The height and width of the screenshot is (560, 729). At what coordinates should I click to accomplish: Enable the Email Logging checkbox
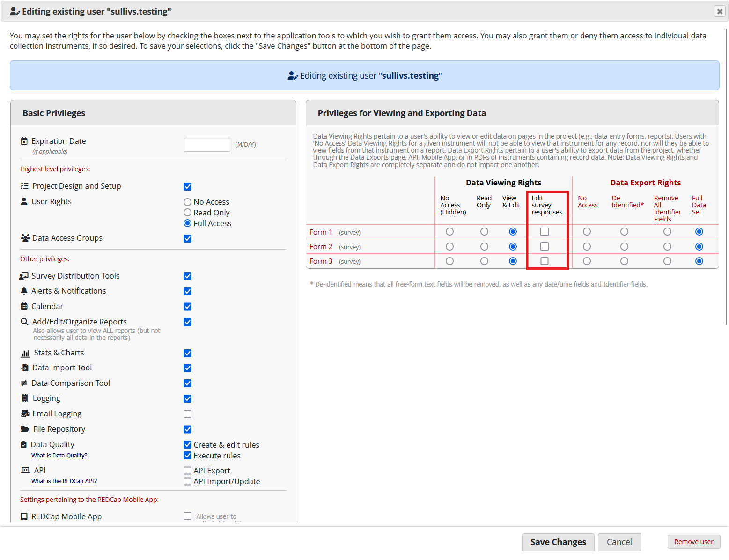coord(187,413)
